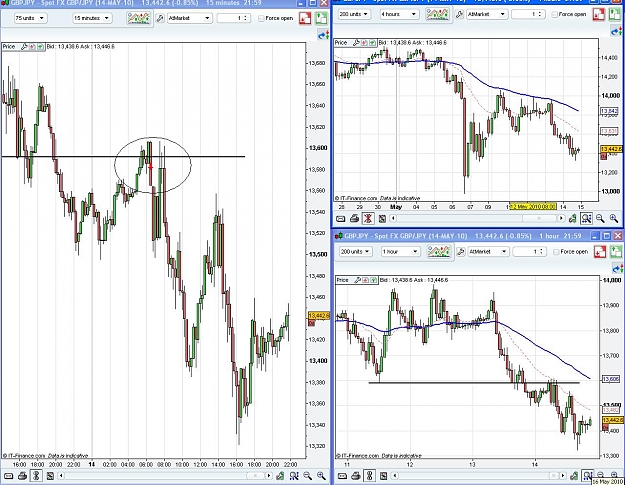The image size is (625, 485).
Task: Enable Force open checkbox in 15-minute window
Action: pos(261,18)
